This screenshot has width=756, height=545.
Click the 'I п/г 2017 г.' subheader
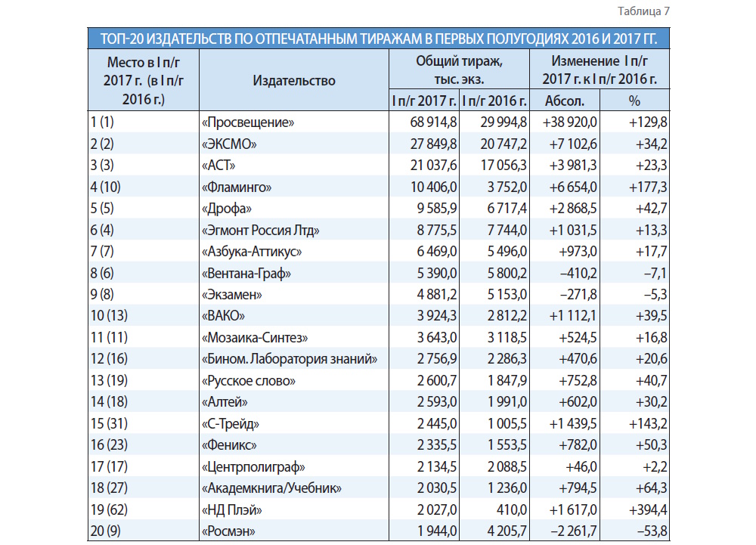(424, 101)
